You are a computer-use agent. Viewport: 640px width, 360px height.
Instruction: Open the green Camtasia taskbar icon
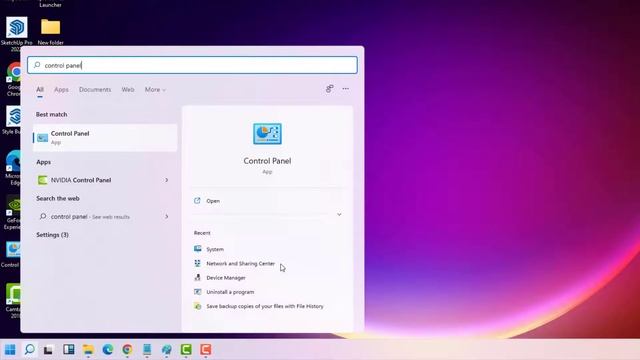coord(186,349)
